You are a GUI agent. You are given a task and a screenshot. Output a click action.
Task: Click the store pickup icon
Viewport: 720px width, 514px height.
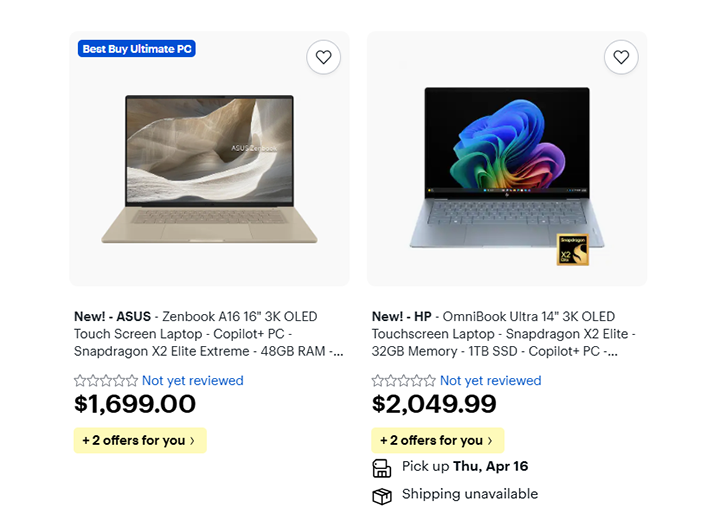tap(382, 467)
